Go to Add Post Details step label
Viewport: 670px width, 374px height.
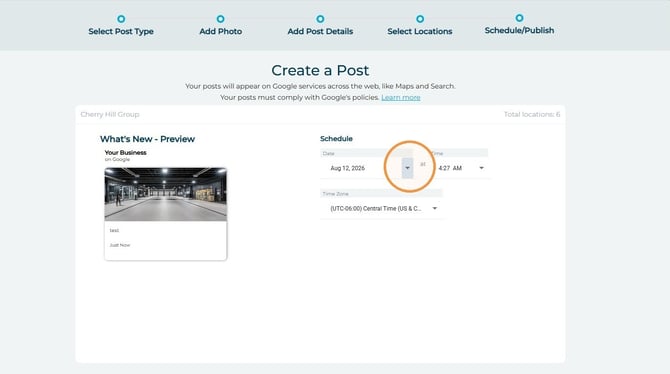(x=320, y=31)
